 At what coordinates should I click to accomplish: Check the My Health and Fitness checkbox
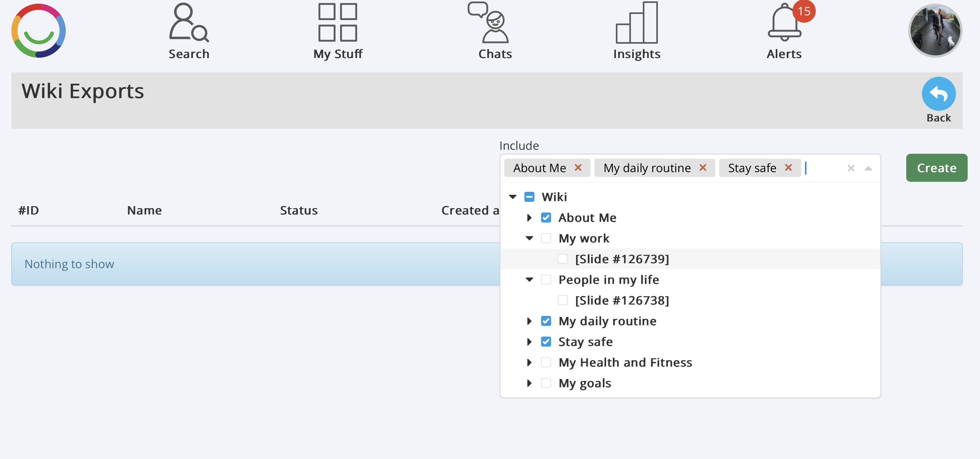545,362
